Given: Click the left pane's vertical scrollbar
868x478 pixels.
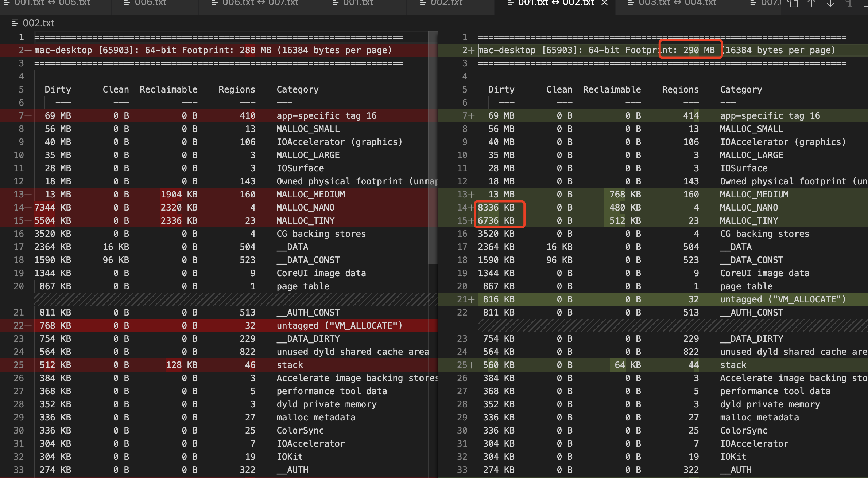Looking at the screenshot, I should pos(433,146).
